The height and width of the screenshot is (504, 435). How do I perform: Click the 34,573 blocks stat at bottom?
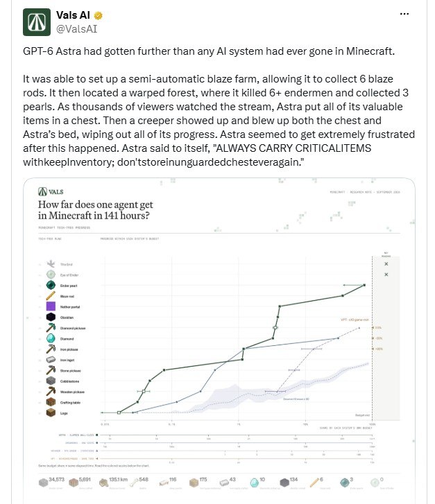51,482
